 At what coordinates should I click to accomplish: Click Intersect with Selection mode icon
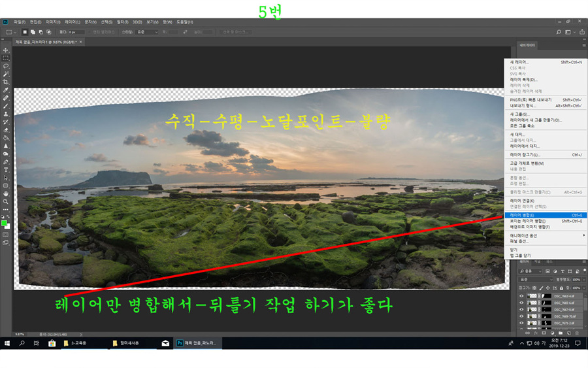(x=48, y=32)
